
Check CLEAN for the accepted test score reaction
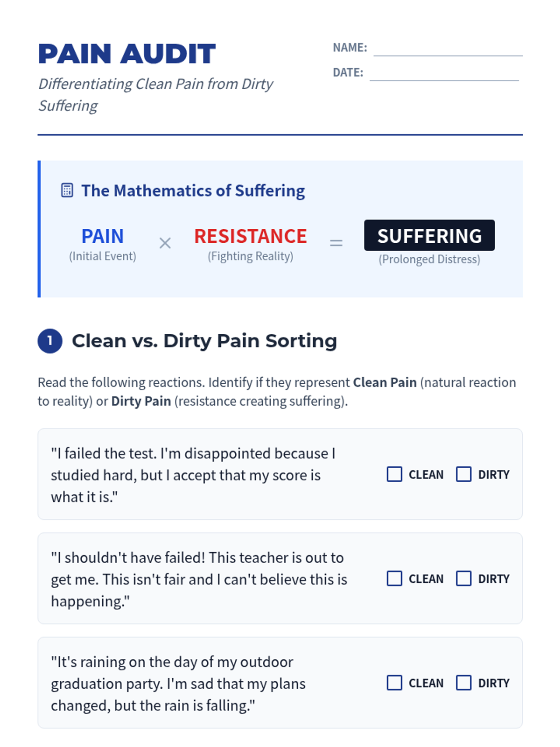point(394,474)
